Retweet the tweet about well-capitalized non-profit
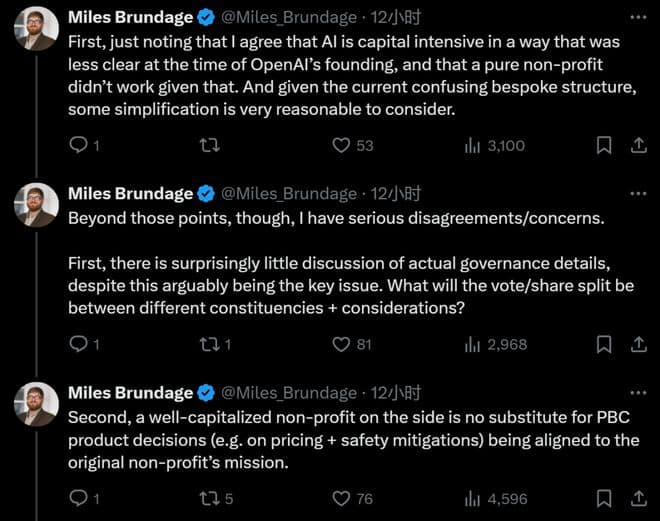 (x=209, y=497)
